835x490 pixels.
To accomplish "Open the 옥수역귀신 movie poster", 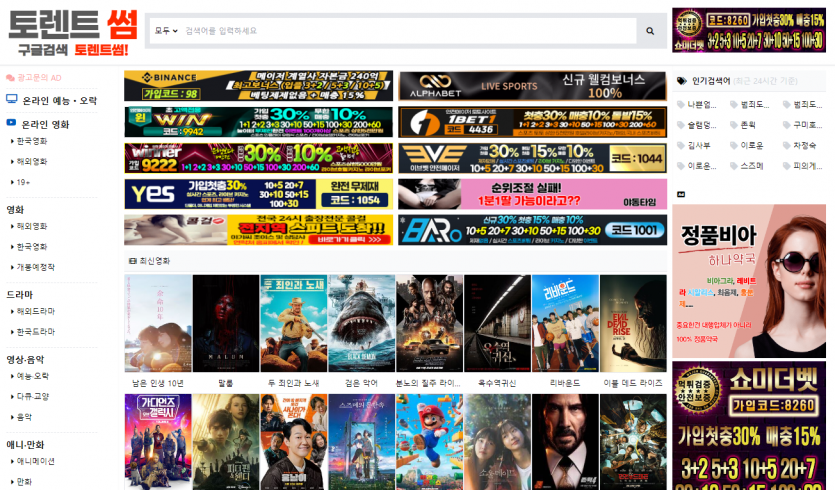I will pyautogui.click(x=497, y=323).
